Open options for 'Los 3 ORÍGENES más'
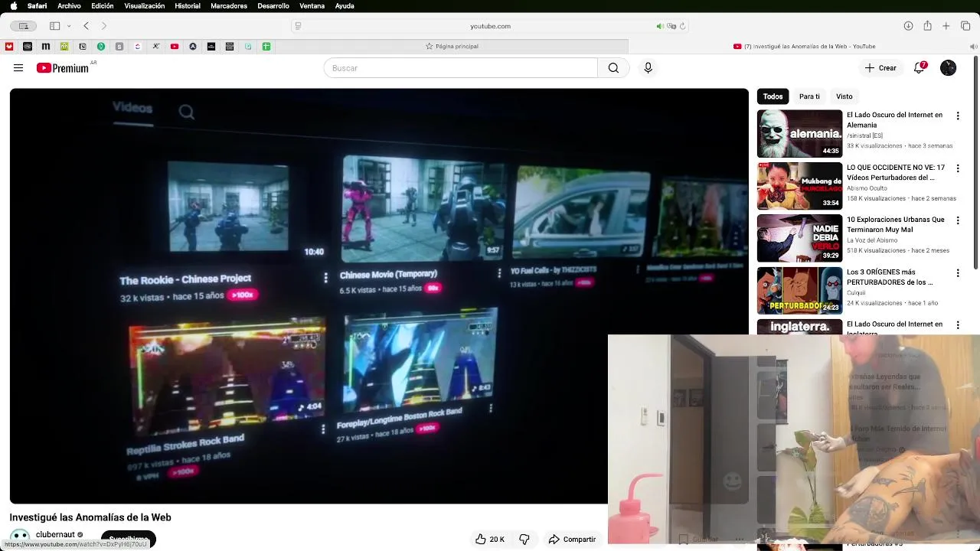Viewport: 980px width, 551px height. [x=958, y=273]
